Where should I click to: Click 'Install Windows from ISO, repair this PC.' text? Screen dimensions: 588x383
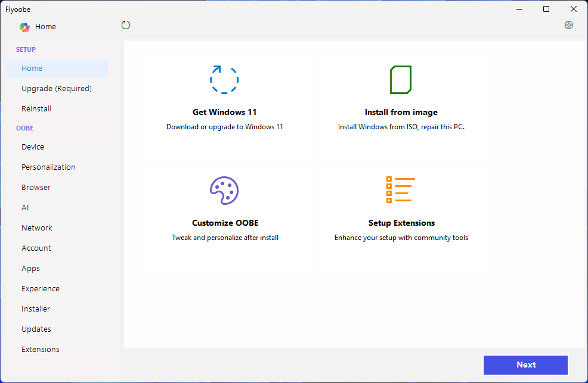pos(401,126)
